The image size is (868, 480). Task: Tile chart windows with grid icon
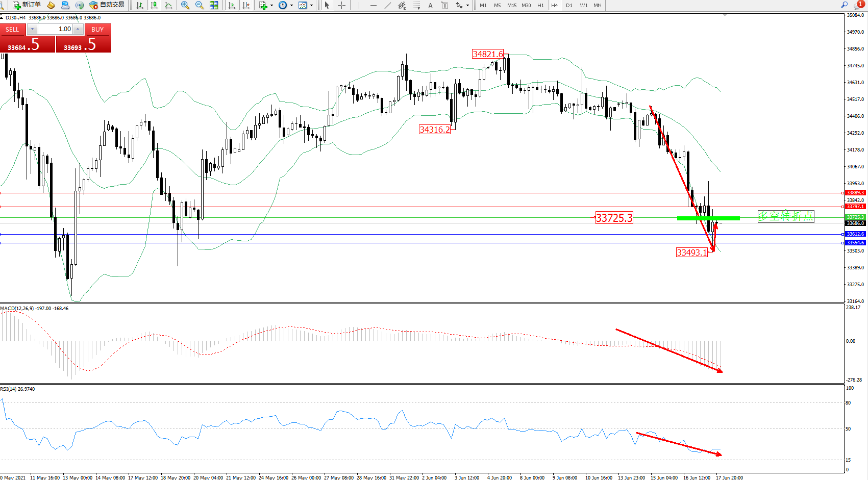point(214,5)
